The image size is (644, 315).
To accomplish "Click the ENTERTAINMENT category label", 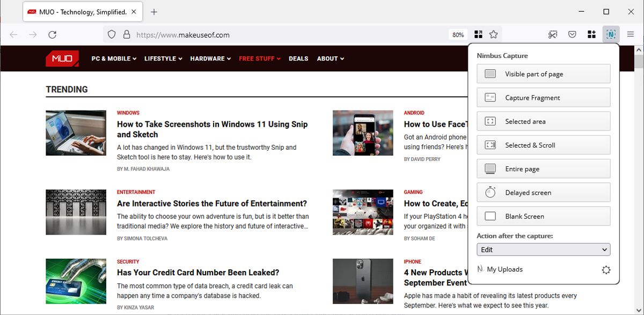I will (136, 192).
